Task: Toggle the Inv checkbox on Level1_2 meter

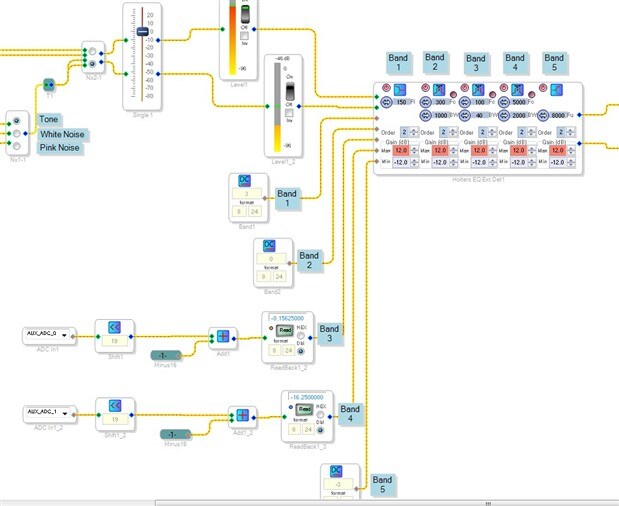Action: (x=289, y=113)
